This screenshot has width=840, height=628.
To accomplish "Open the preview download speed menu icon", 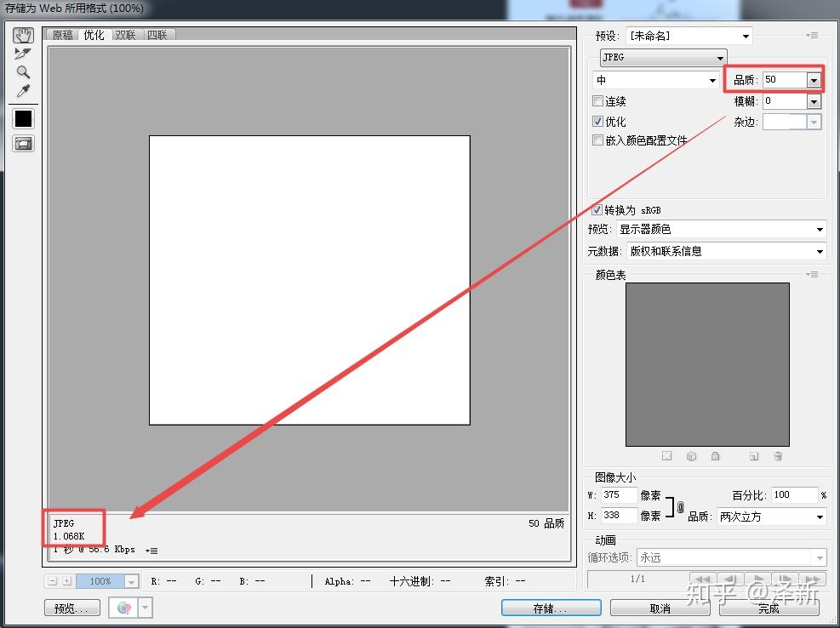I will [x=151, y=551].
